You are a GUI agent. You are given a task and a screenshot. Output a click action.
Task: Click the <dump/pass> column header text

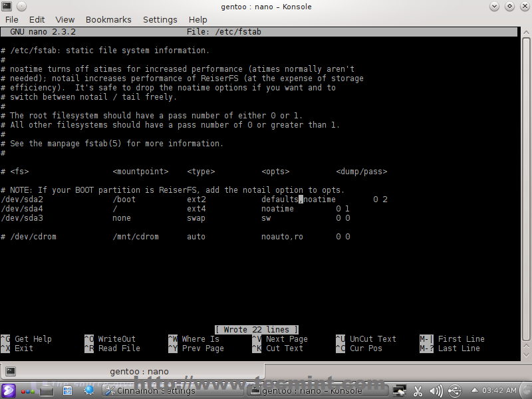pyautogui.click(x=362, y=172)
